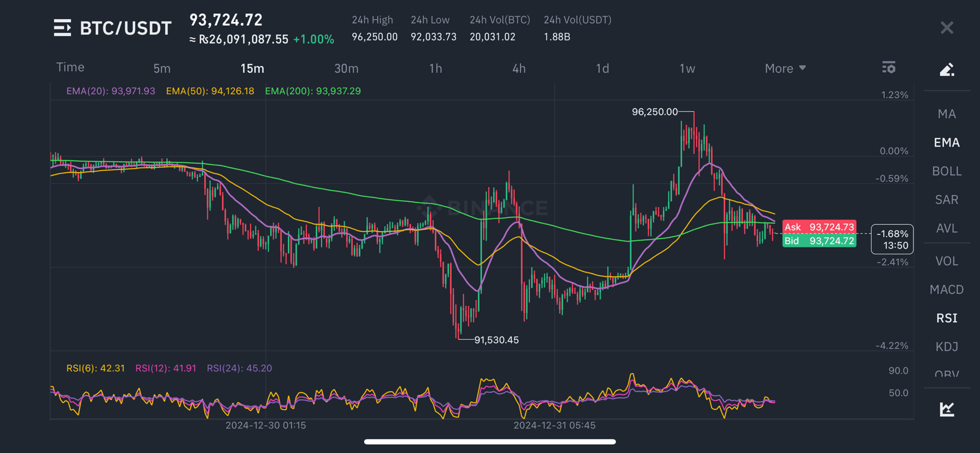Toggle the MA indicator
Image resolution: width=980 pixels, height=453 pixels.
click(x=947, y=114)
